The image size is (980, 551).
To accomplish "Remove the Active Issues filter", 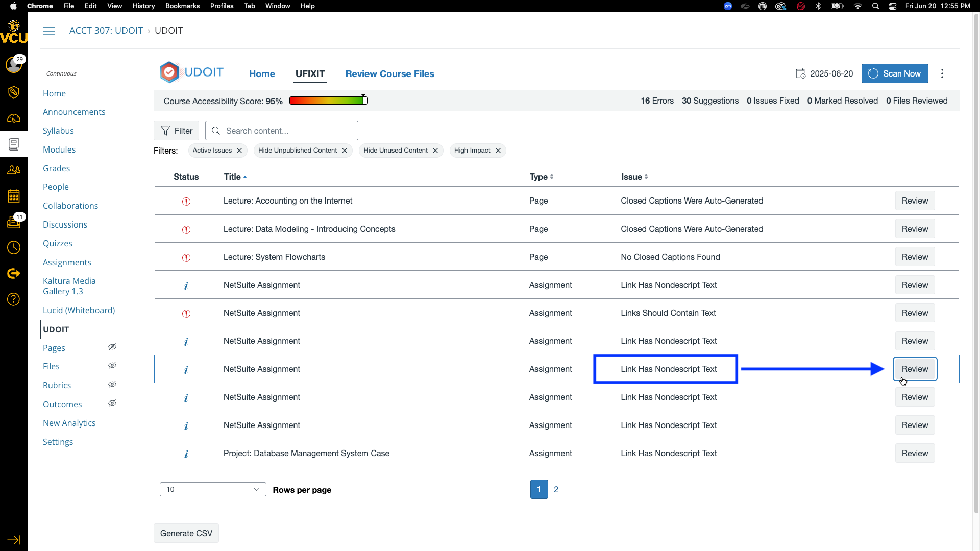I will click(x=239, y=151).
